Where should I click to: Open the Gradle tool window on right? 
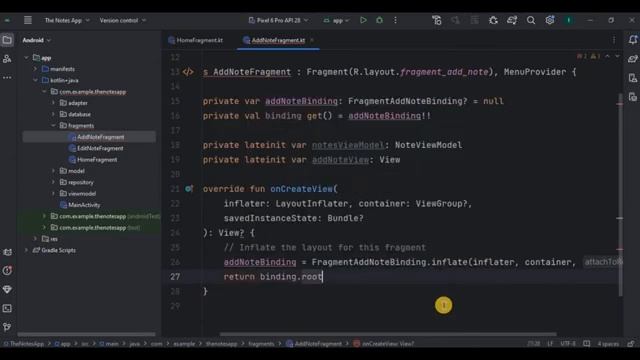(x=633, y=59)
